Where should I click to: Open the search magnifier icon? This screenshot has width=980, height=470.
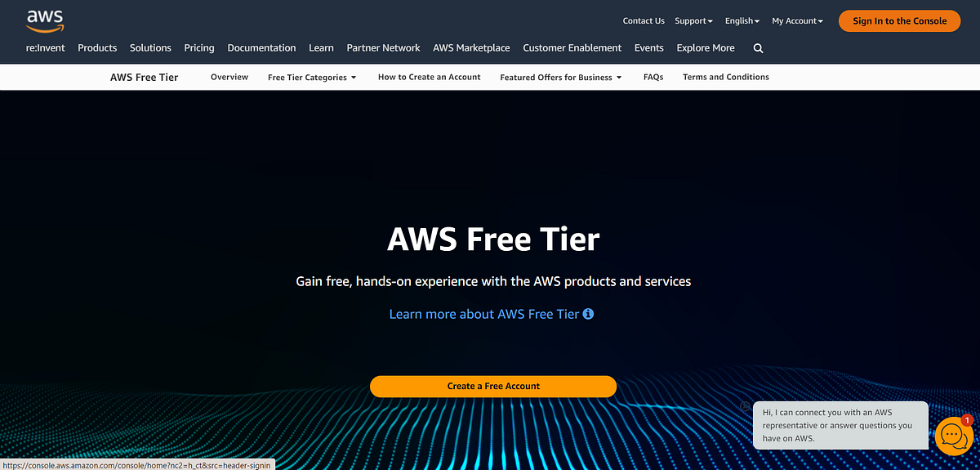758,48
